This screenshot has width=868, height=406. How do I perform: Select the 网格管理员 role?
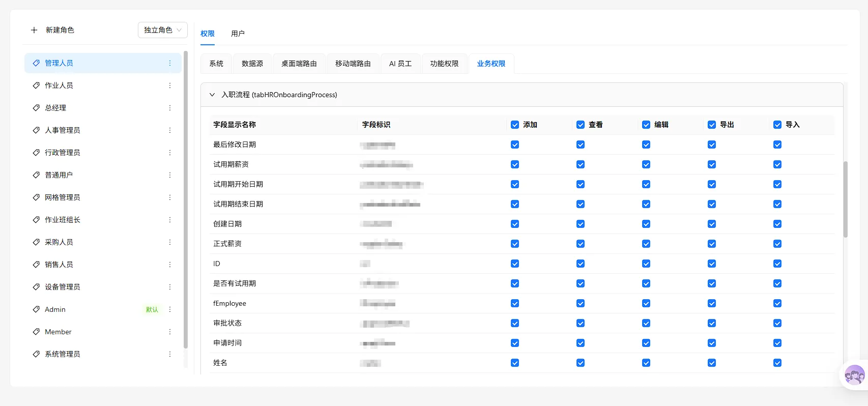tap(103, 197)
